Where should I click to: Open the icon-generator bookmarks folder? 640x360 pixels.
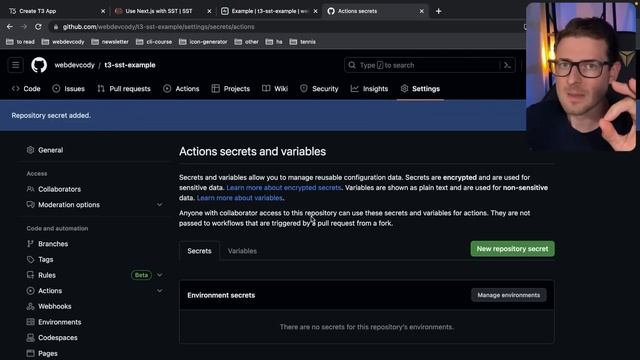point(203,42)
